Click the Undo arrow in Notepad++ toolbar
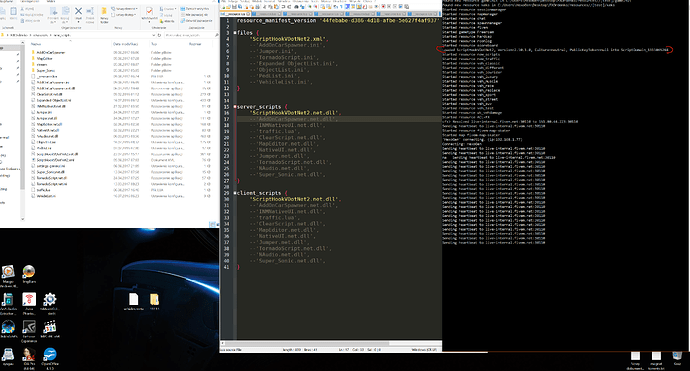The image size is (690, 371). (283, 7)
